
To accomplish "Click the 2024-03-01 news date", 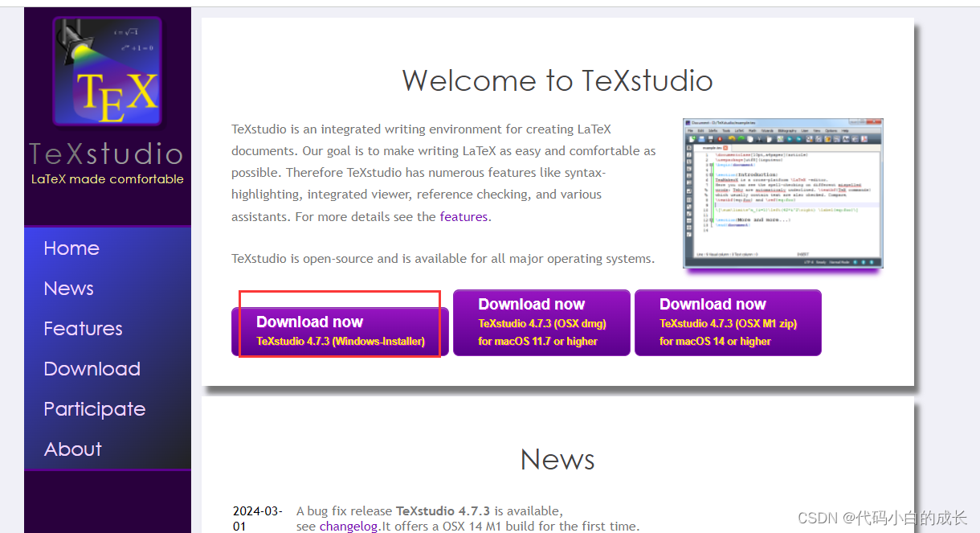I will tap(257, 519).
